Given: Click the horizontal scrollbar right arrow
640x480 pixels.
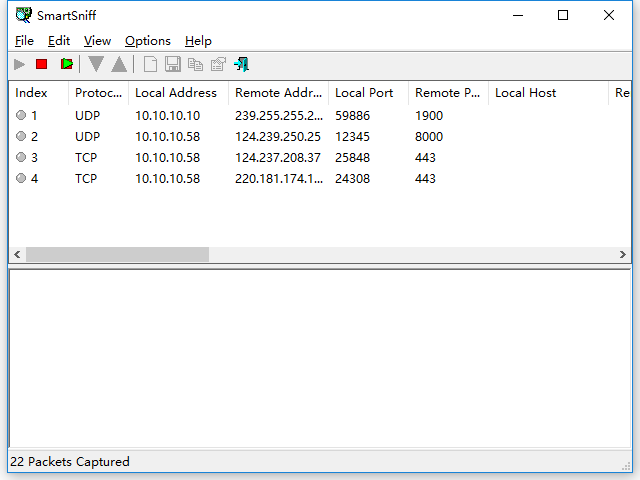Looking at the screenshot, I should click(622, 255).
